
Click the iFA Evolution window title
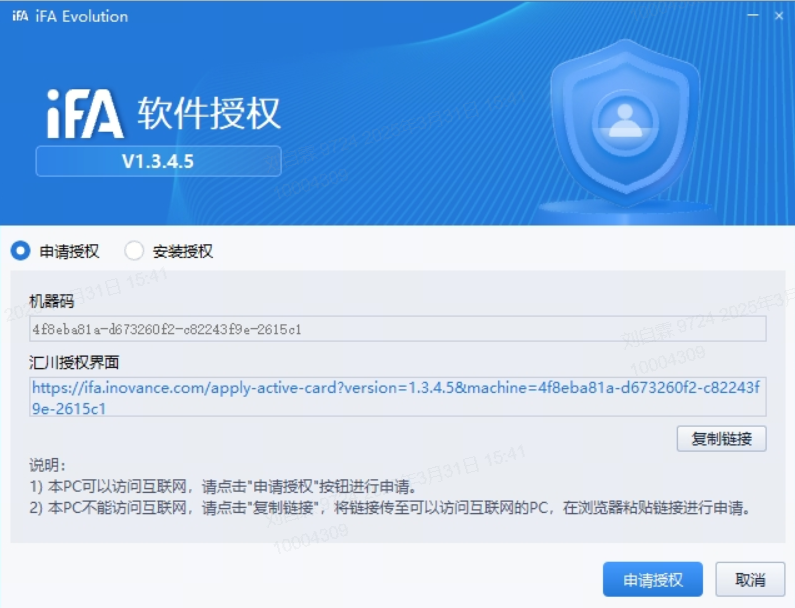click(x=82, y=16)
